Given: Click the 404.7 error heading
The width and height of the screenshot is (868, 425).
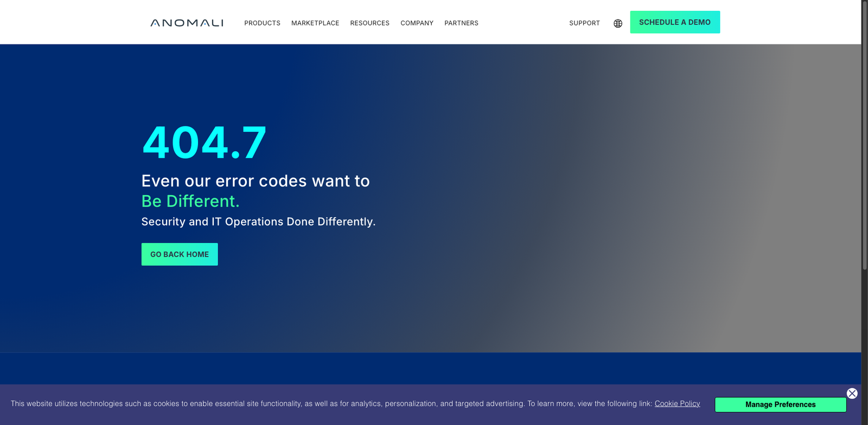Looking at the screenshot, I should pos(204,143).
